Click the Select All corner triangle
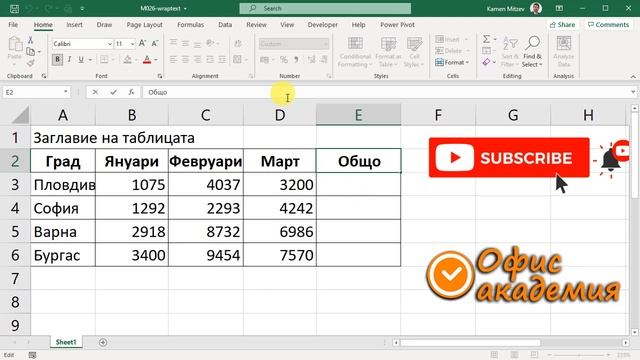The width and height of the screenshot is (640, 360). pos(20,115)
